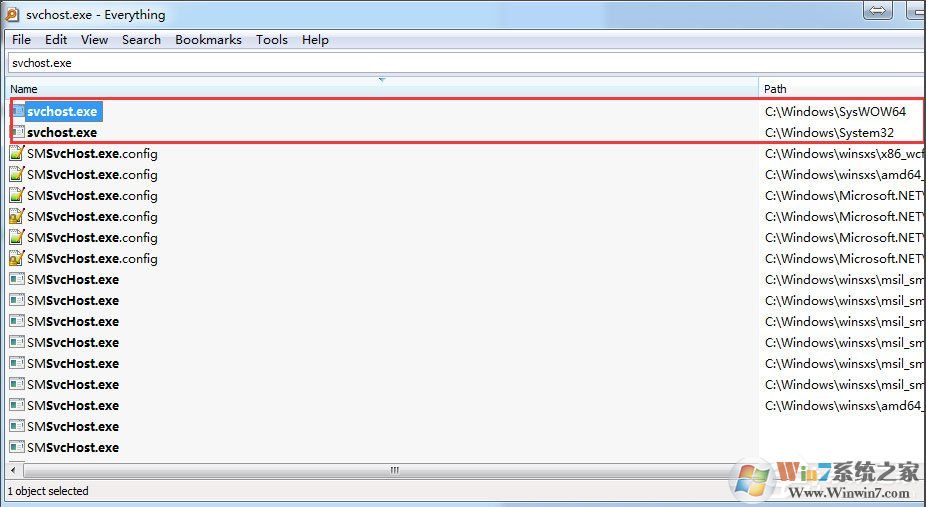Screen dimensions: 926x507
Task: Click the Everything app icon in title bar
Action: click(x=12, y=14)
